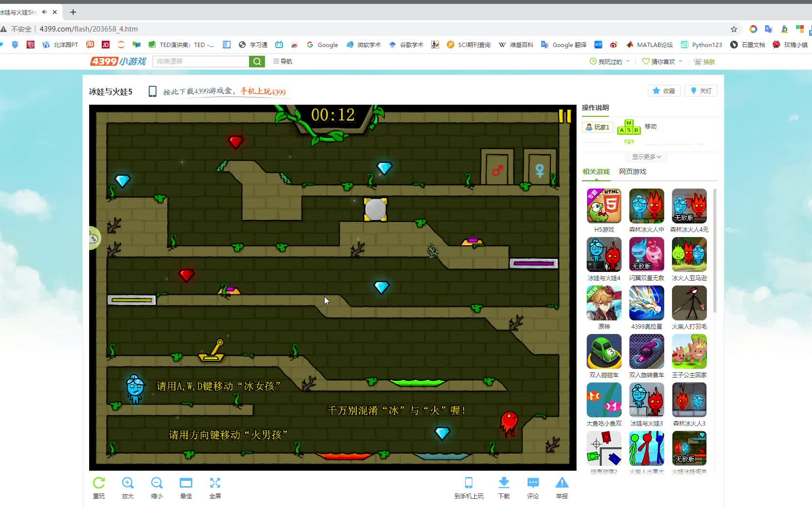Click the red male door in game

[497, 167]
